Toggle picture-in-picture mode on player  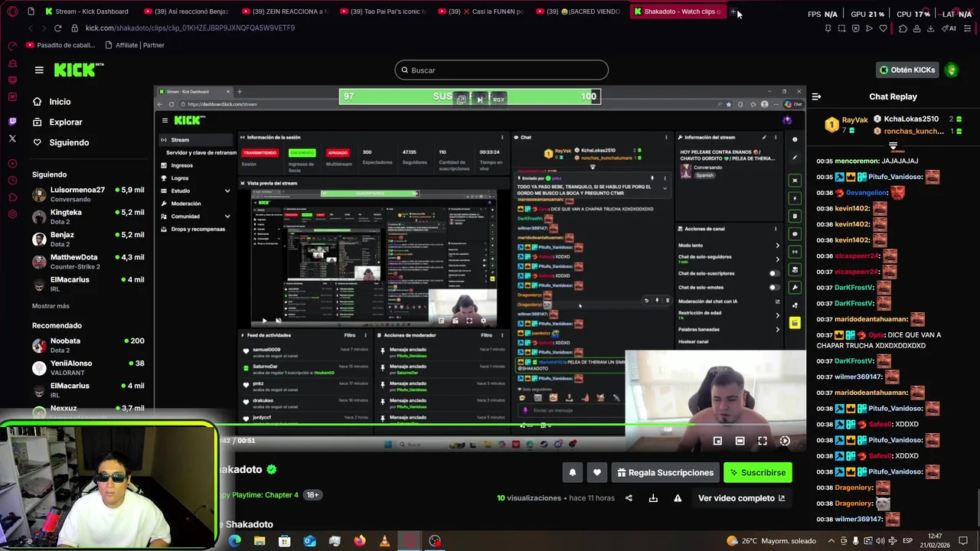[x=717, y=441]
